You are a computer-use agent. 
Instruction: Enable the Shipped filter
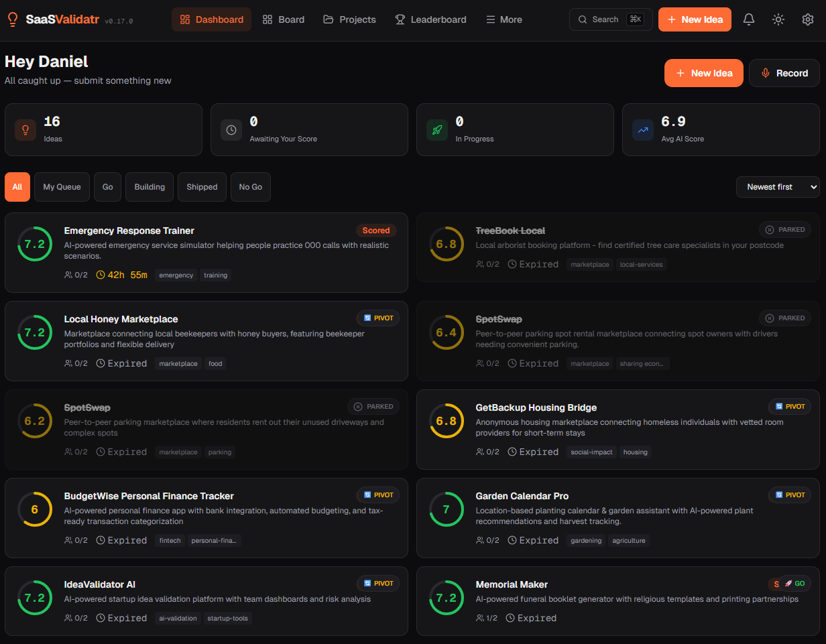pyautogui.click(x=201, y=187)
